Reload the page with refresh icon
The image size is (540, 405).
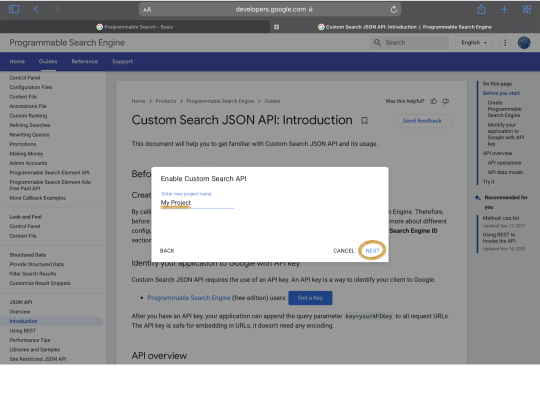pos(394,10)
